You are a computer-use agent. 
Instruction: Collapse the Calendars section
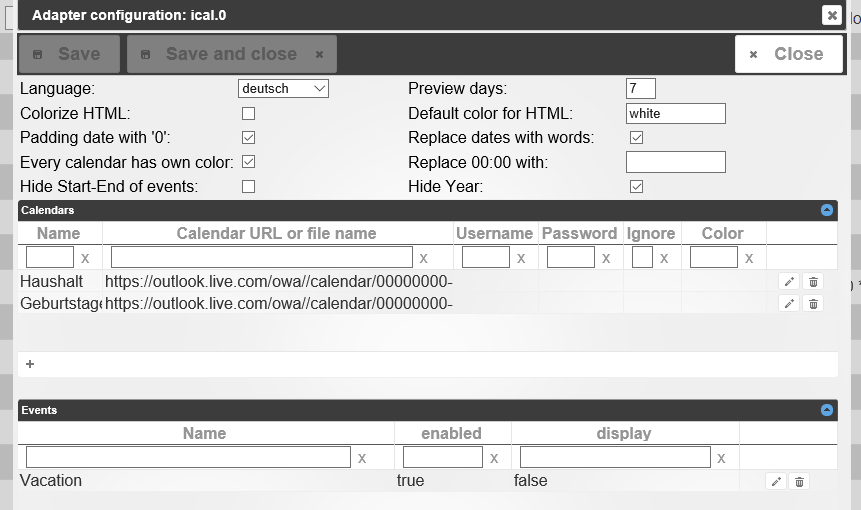tap(826, 210)
